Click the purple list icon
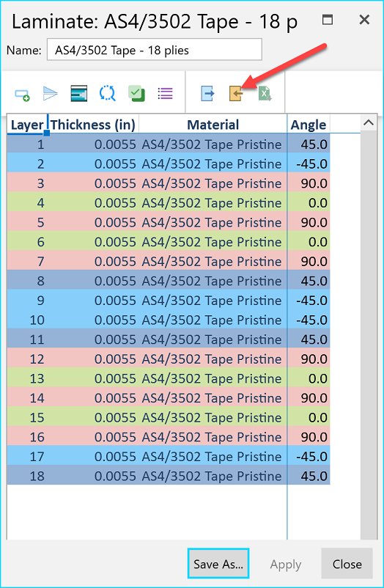The height and width of the screenshot is (588, 384). tap(165, 93)
